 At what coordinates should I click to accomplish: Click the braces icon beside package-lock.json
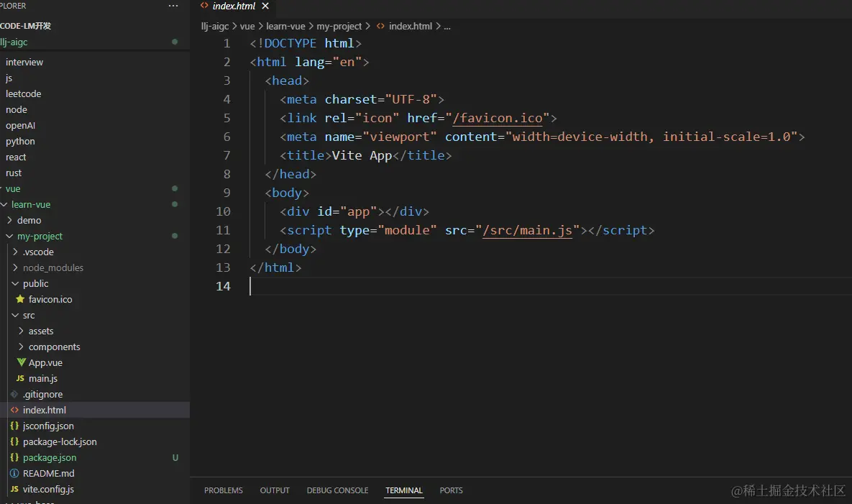[x=14, y=441]
